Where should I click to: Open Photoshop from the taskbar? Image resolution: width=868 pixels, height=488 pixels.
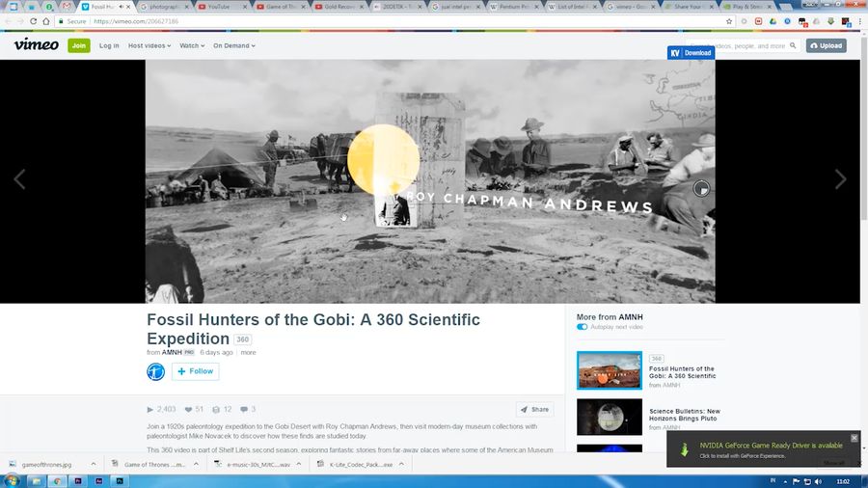click(120, 481)
